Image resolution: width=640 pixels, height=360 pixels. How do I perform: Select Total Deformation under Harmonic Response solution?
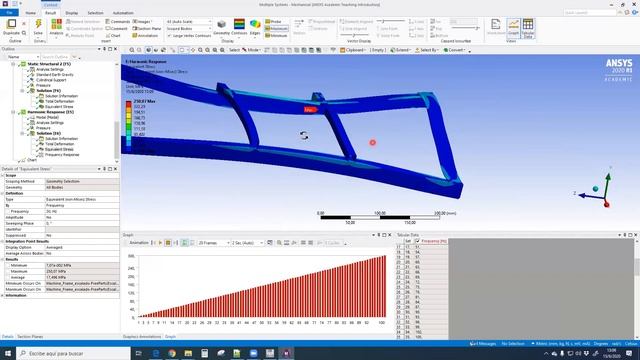click(60, 144)
